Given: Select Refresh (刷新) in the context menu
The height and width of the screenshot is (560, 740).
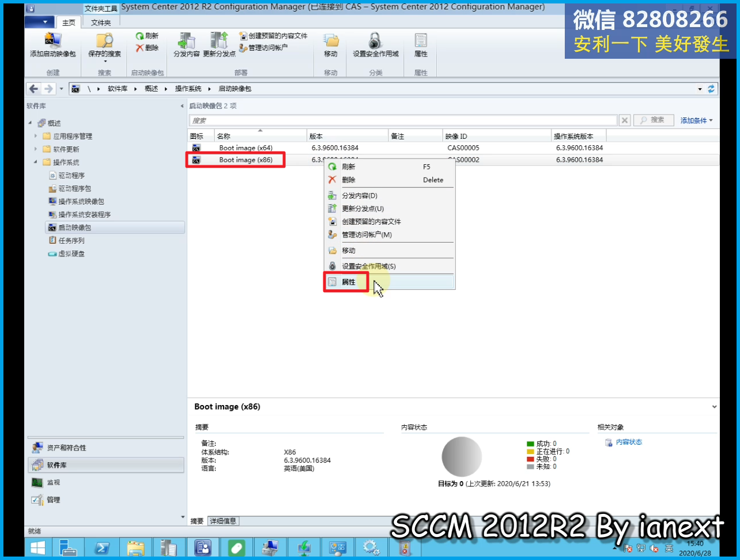Looking at the screenshot, I should pos(389,167).
